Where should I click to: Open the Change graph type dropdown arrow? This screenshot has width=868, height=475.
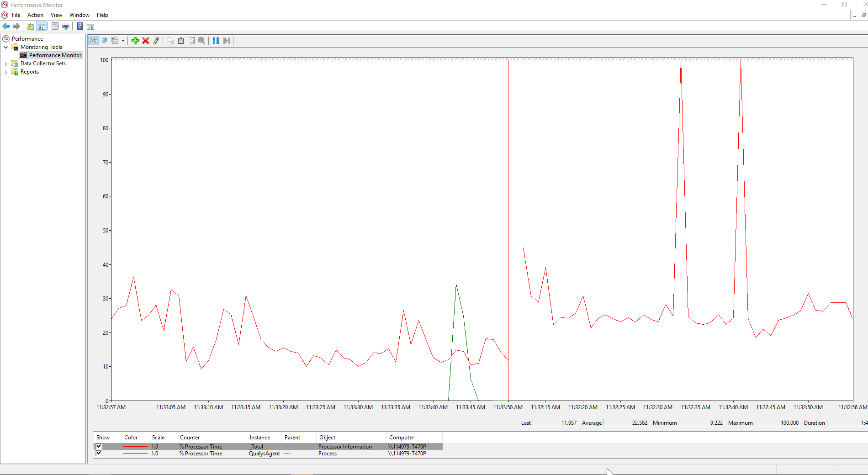[123, 41]
